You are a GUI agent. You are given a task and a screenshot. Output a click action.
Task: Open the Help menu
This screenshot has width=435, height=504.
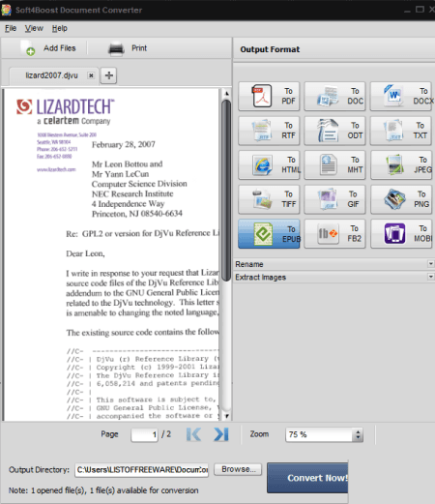[60, 28]
